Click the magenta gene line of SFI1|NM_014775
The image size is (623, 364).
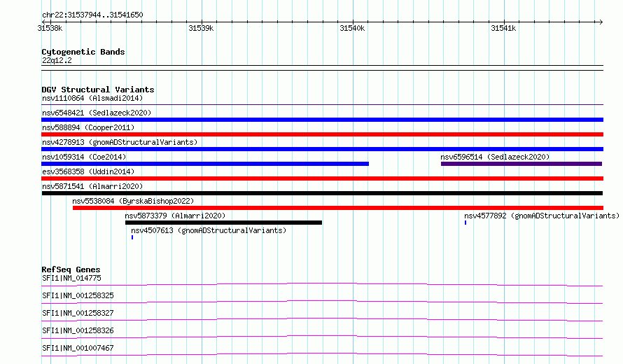(322, 284)
